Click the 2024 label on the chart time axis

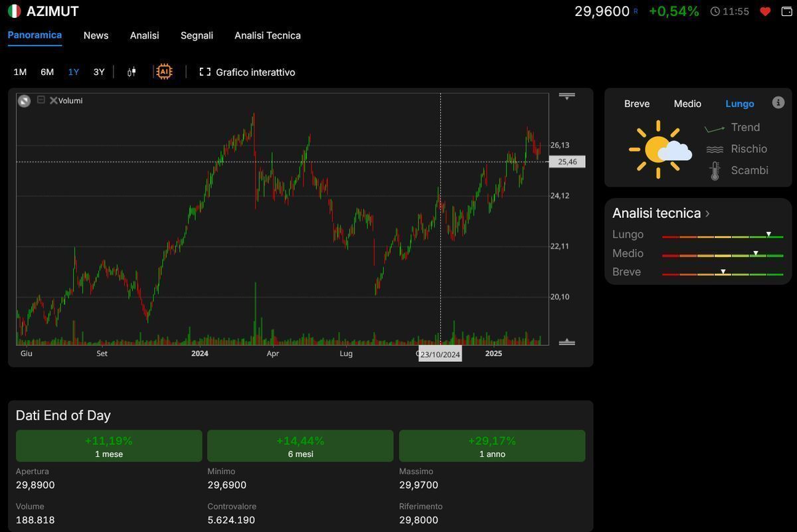tap(199, 353)
